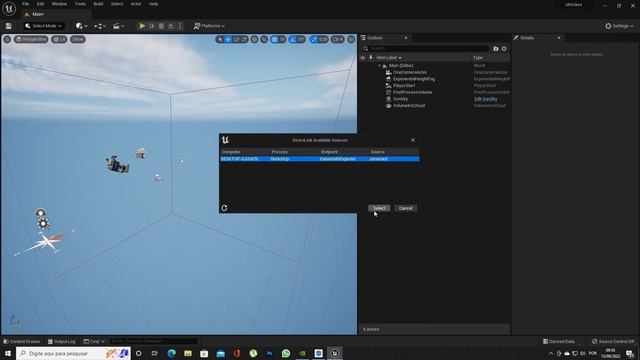This screenshot has height=360, width=640.
Task: Open the viewport Show menu
Action: [78, 39]
